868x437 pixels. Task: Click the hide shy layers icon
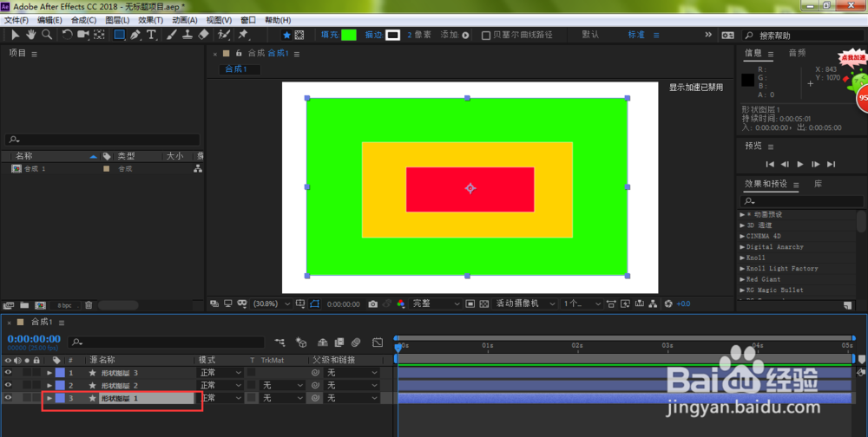(x=322, y=343)
